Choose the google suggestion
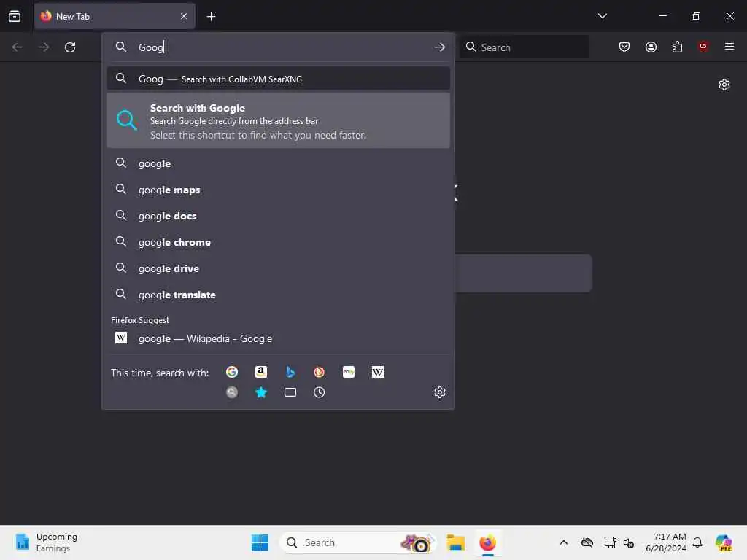This screenshot has height=560, width=747. pyautogui.click(x=279, y=163)
